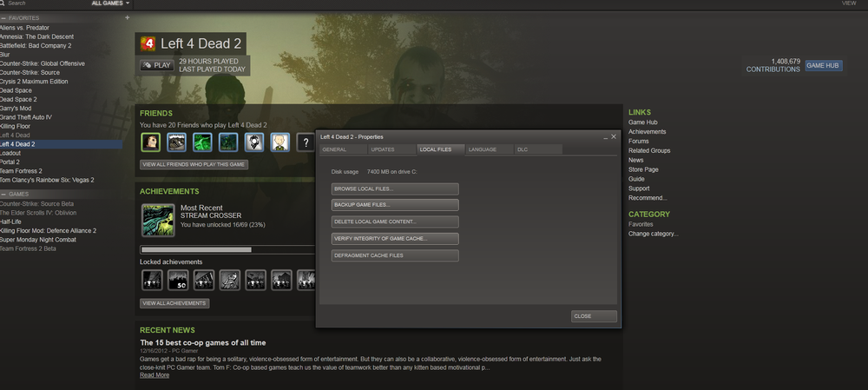Click Change category... link
The width and height of the screenshot is (868, 390).
pyautogui.click(x=654, y=234)
